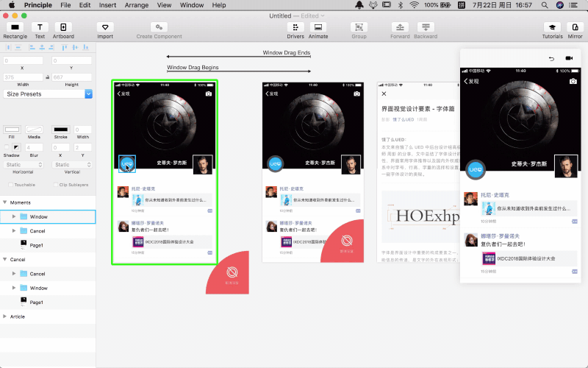Toggle the Shadow checkbox
Screen dimensions: 588x368
click(6, 146)
